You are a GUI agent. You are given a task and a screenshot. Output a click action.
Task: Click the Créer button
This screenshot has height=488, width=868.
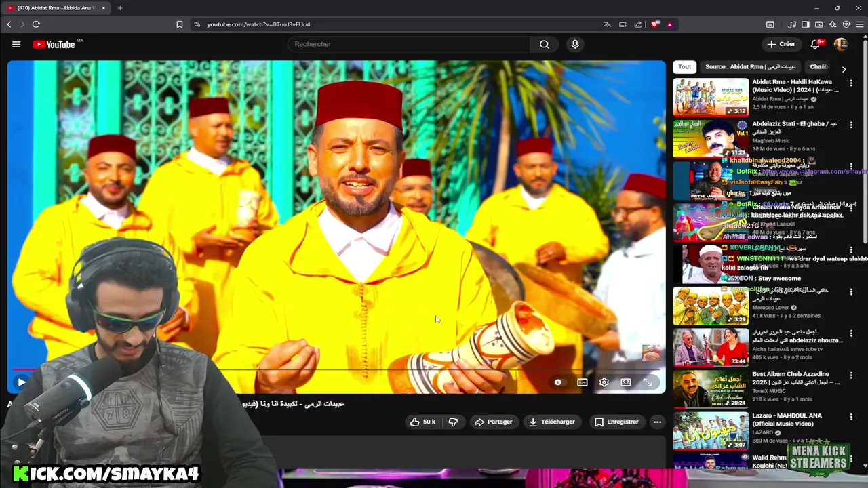coord(781,44)
